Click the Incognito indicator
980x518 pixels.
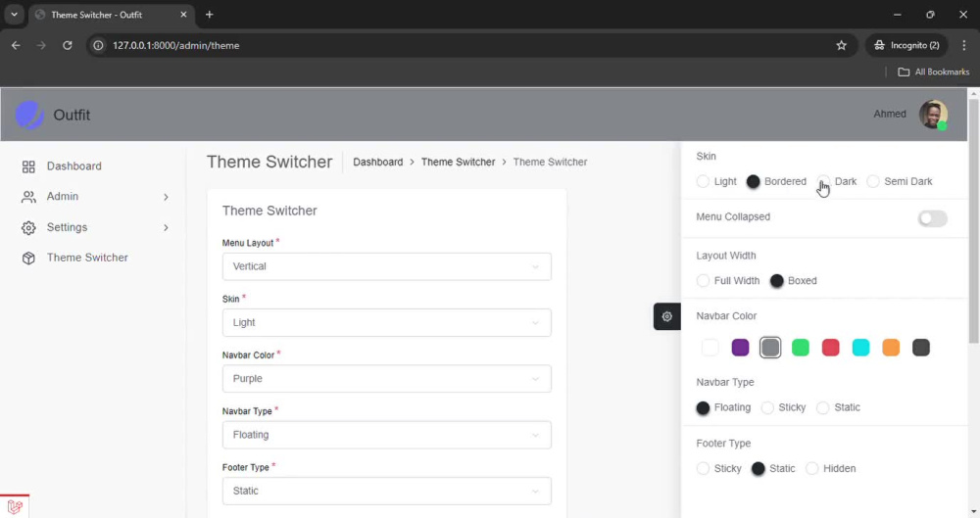tap(906, 46)
